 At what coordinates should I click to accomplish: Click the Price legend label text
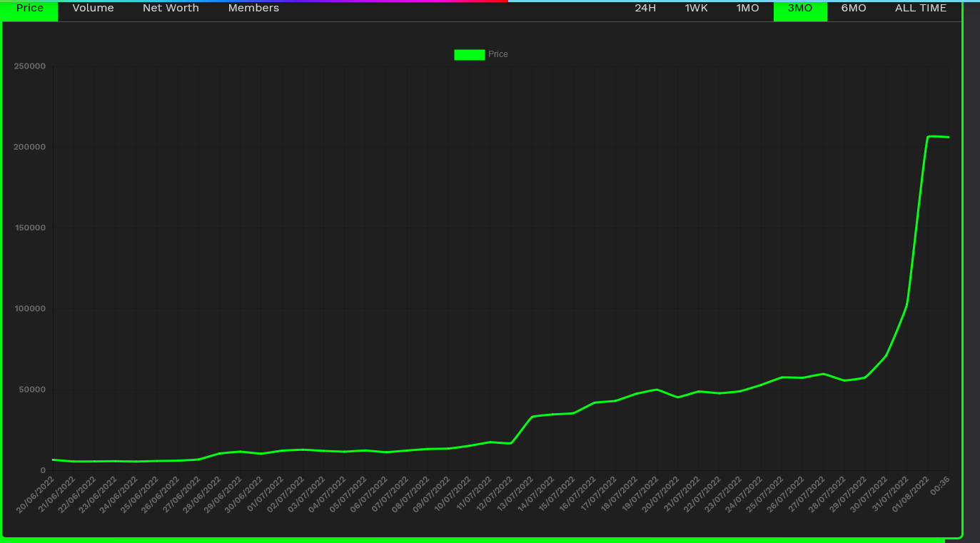pos(498,55)
